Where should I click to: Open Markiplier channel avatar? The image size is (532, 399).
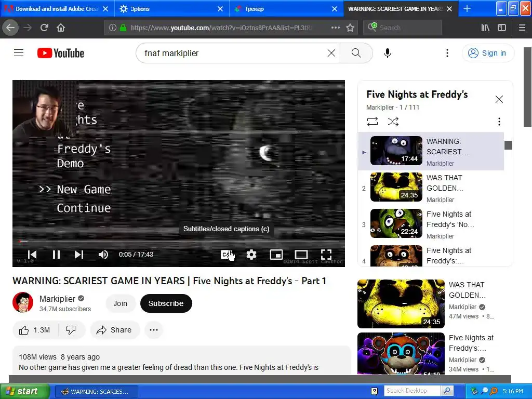pos(23,302)
